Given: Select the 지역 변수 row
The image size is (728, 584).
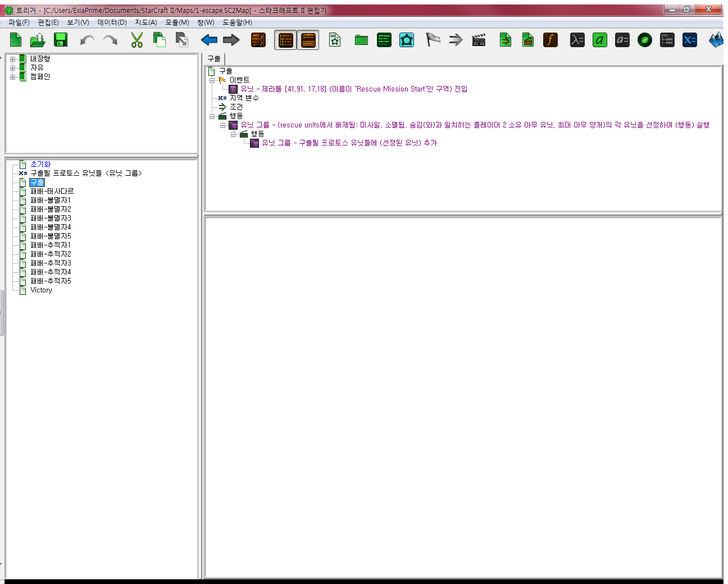Looking at the screenshot, I should tap(244, 98).
